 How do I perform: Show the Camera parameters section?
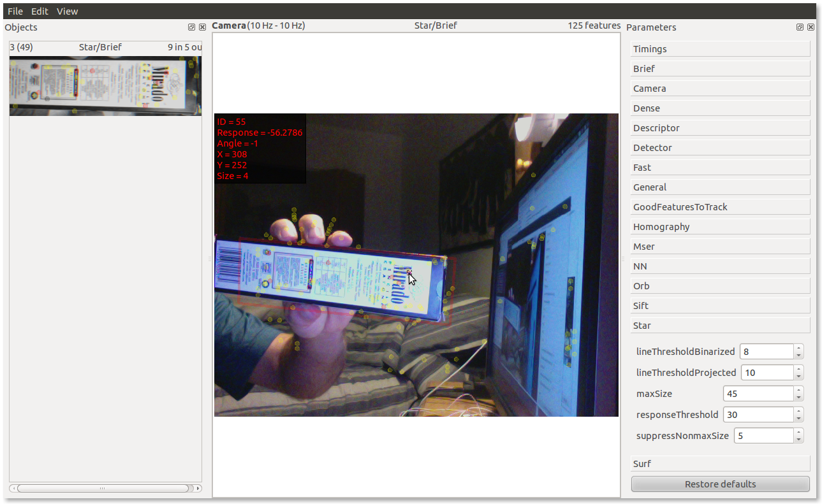720,89
